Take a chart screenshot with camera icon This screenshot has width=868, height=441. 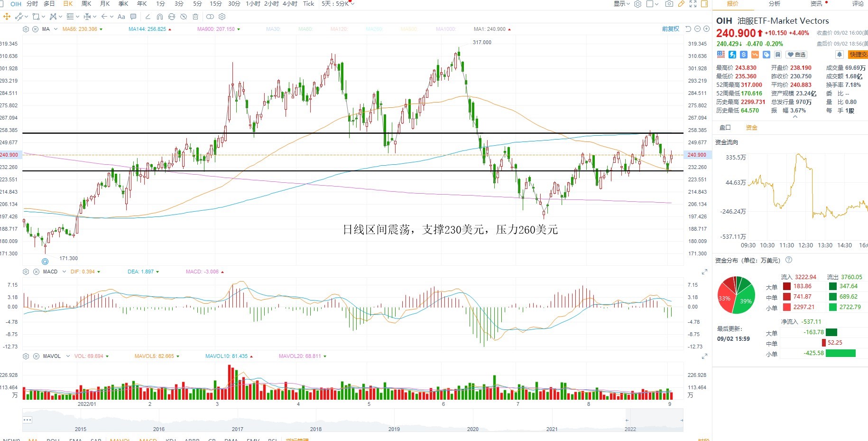669,4
